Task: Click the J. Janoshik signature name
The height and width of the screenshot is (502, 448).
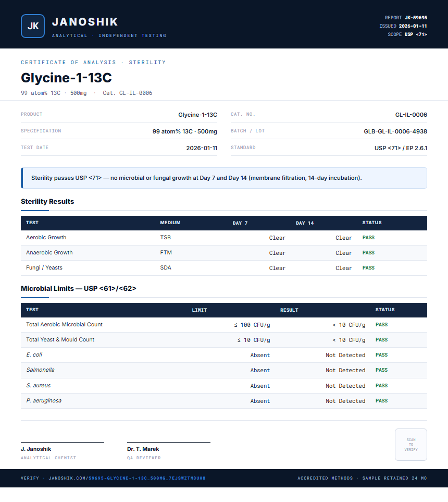Action: [36, 449]
